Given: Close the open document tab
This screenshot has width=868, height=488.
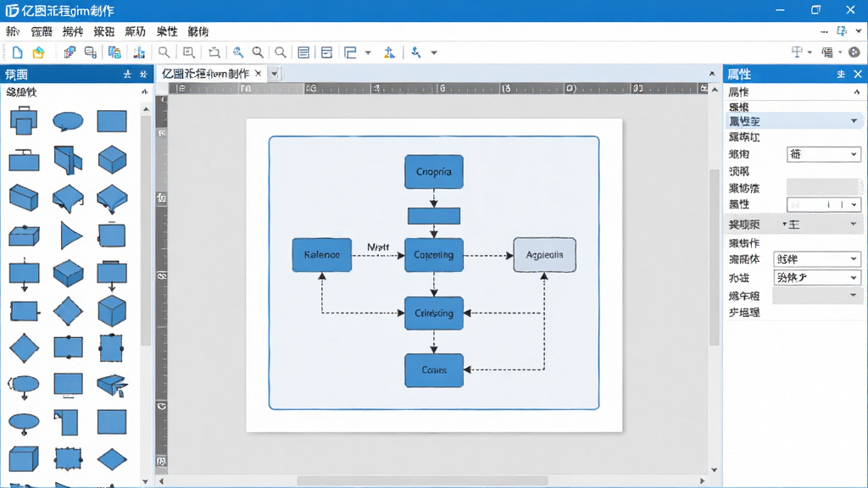Looking at the screenshot, I should point(258,74).
